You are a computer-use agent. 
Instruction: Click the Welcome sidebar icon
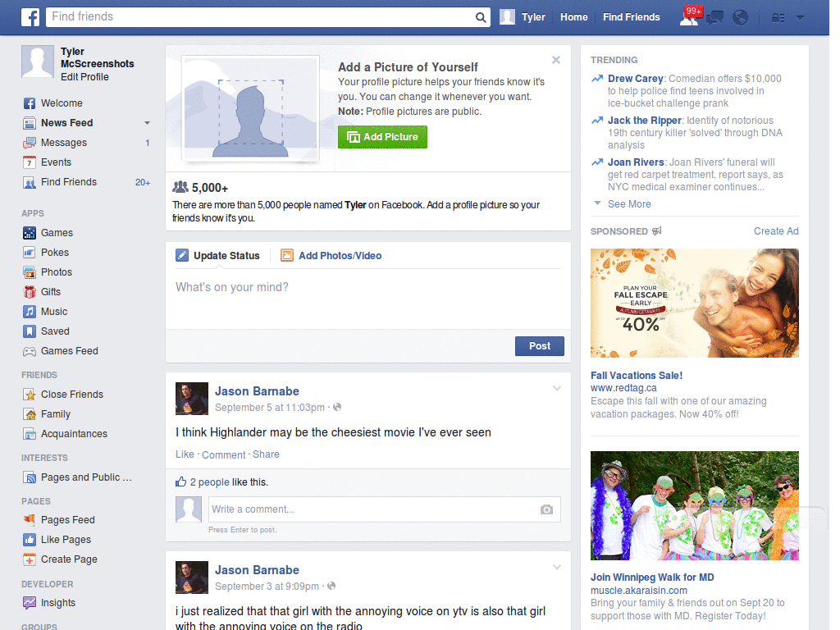point(30,103)
